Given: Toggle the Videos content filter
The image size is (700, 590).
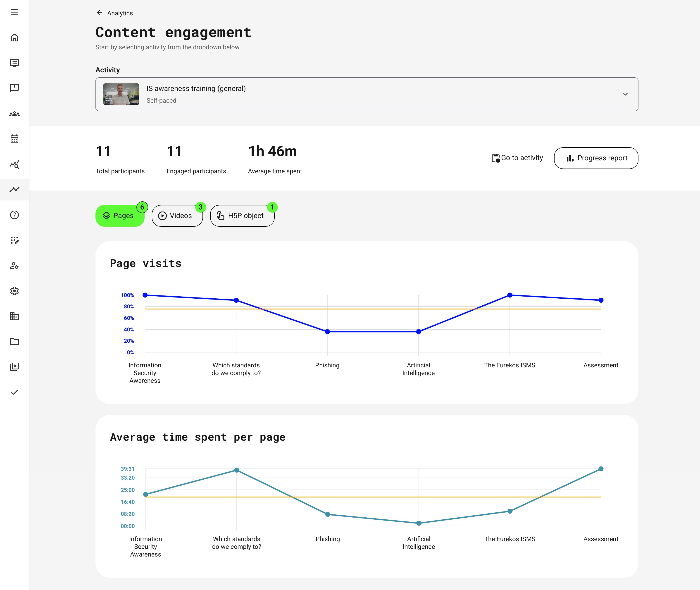Looking at the screenshot, I should [x=177, y=215].
